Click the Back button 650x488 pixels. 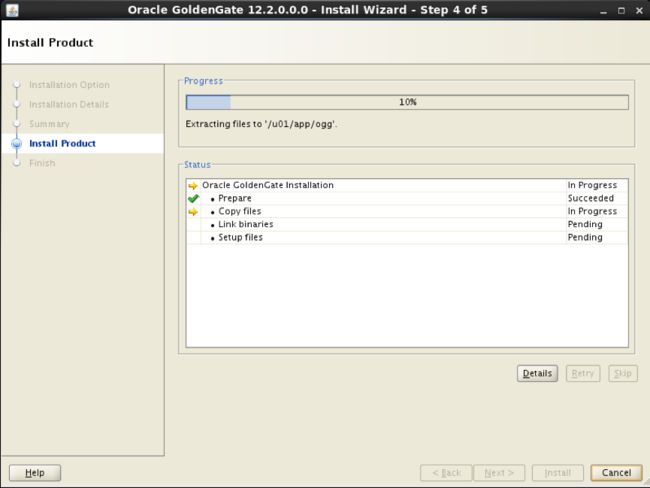pyautogui.click(x=446, y=473)
